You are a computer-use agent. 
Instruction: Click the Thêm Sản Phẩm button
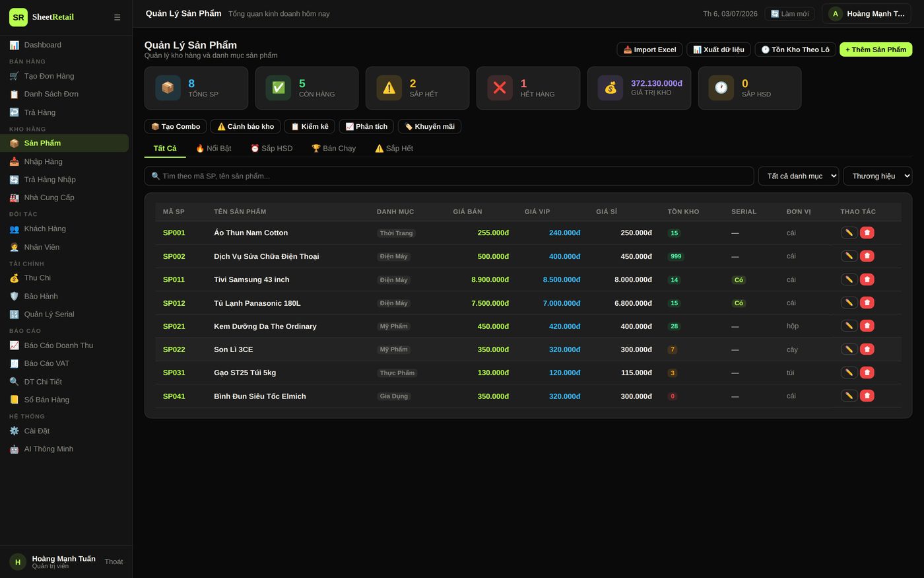(876, 50)
